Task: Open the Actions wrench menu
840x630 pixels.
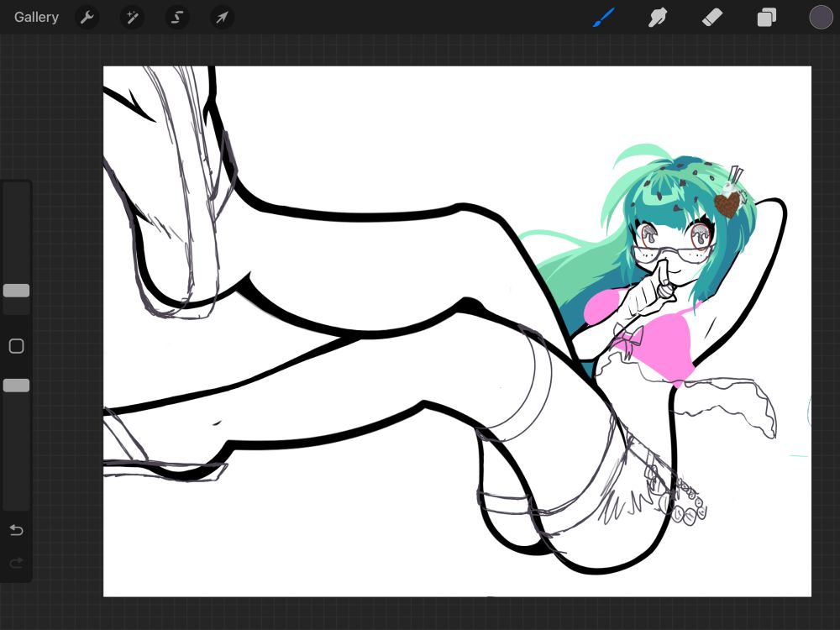Action: point(87,18)
